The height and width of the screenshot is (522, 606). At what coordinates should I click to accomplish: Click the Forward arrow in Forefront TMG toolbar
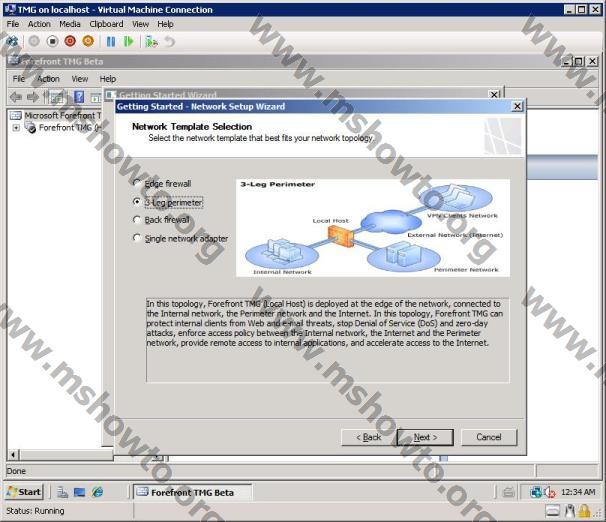(32, 97)
